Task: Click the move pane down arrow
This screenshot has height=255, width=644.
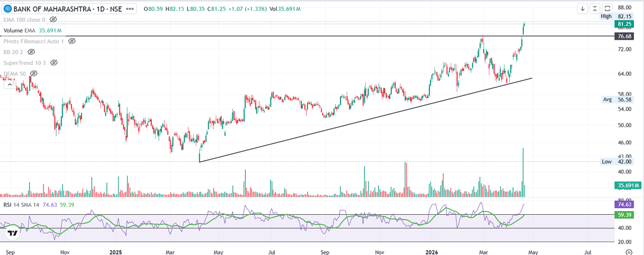Action: pyautogui.click(x=583, y=9)
